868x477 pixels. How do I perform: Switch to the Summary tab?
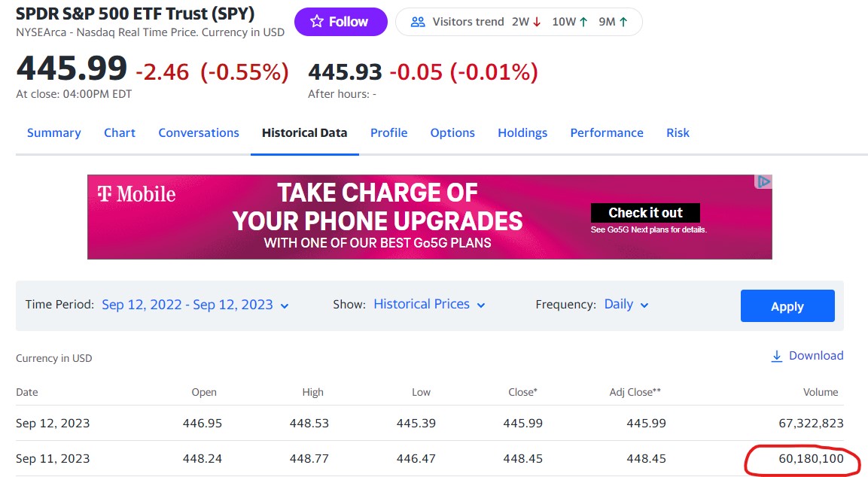pos(53,132)
